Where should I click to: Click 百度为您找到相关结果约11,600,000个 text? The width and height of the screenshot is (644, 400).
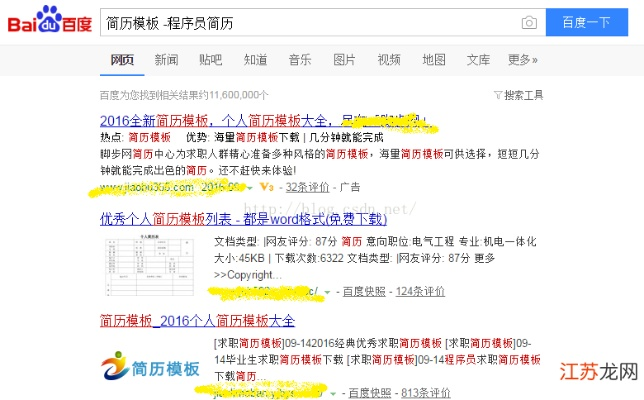(x=184, y=95)
